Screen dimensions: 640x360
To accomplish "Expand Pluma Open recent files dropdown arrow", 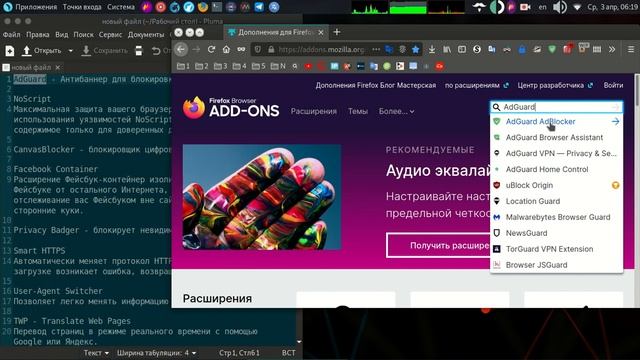I will pos(71,51).
